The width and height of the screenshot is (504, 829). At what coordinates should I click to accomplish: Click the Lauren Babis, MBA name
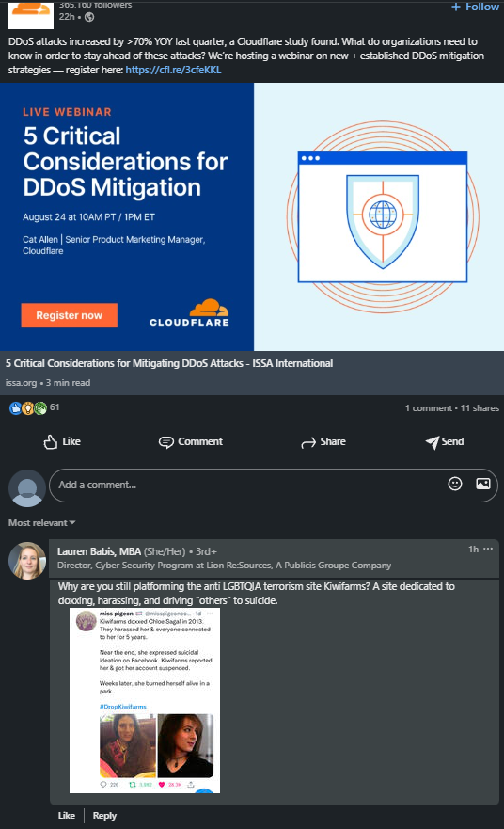point(100,551)
